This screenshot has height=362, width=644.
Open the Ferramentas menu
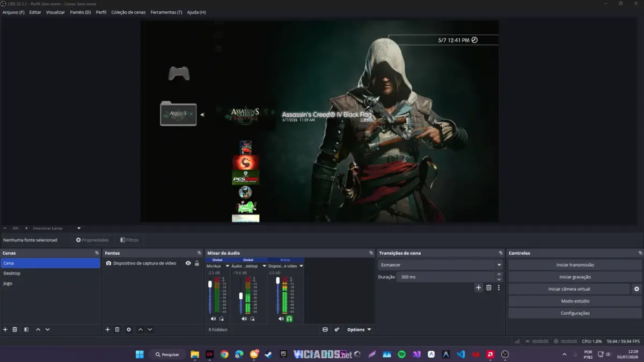coord(166,12)
